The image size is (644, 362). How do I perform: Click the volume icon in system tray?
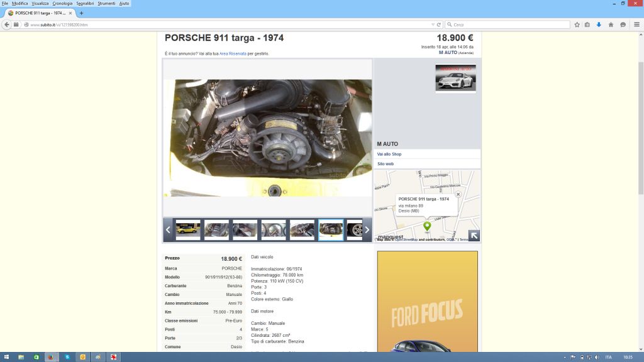(597, 357)
